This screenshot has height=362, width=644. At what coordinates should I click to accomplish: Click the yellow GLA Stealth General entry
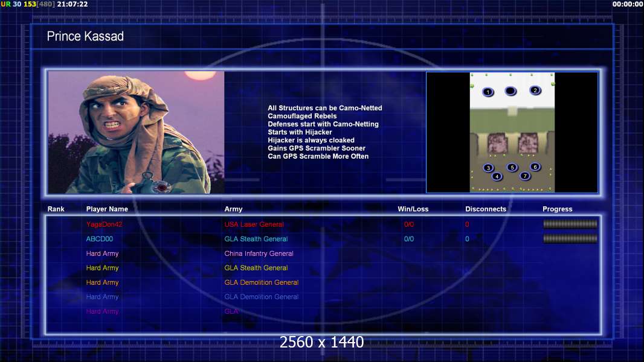(256, 268)
